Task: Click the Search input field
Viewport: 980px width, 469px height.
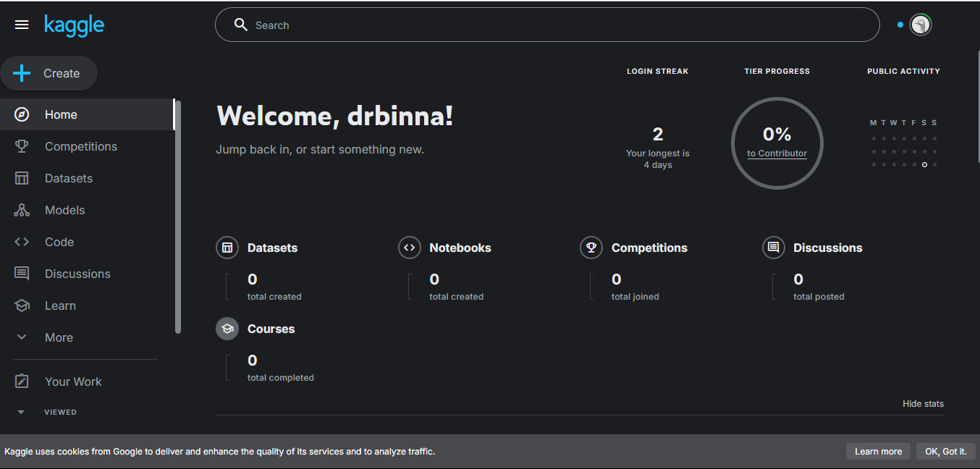Action: [x=547, y=25]
